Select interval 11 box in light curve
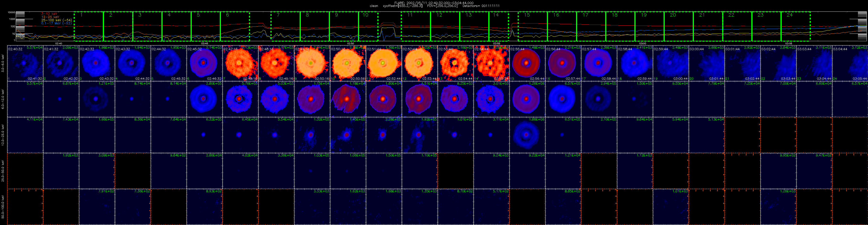The height and width of the screenshot is (225, 868). pos(416,26)
